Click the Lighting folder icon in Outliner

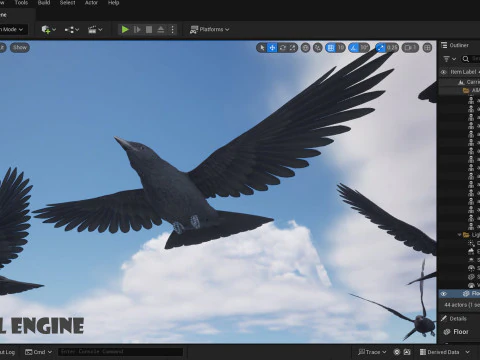(466, 235)
